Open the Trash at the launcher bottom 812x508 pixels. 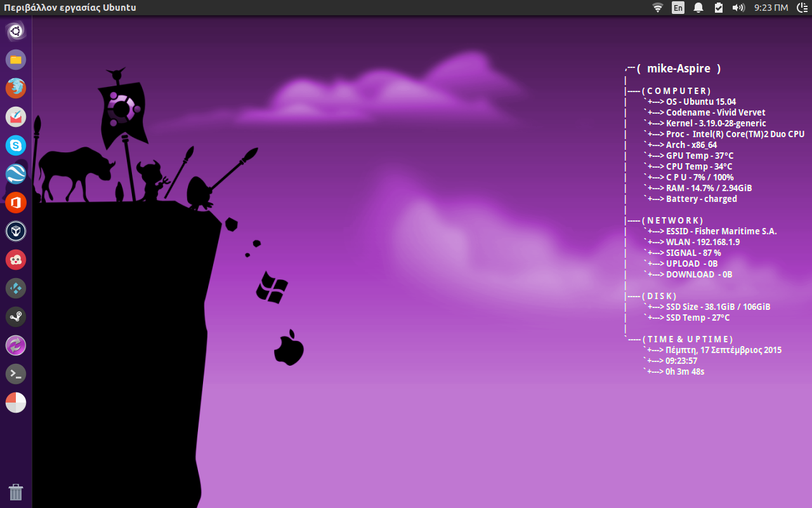coord(16,492)
